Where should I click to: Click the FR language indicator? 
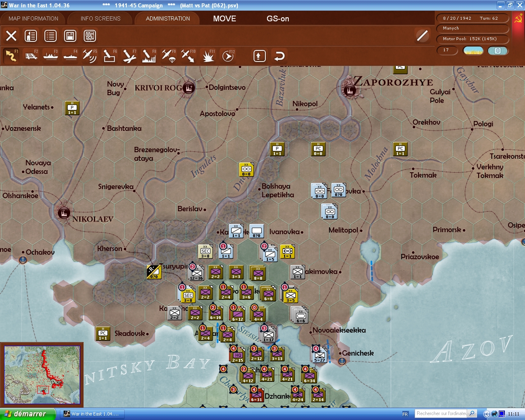point(405,414)
